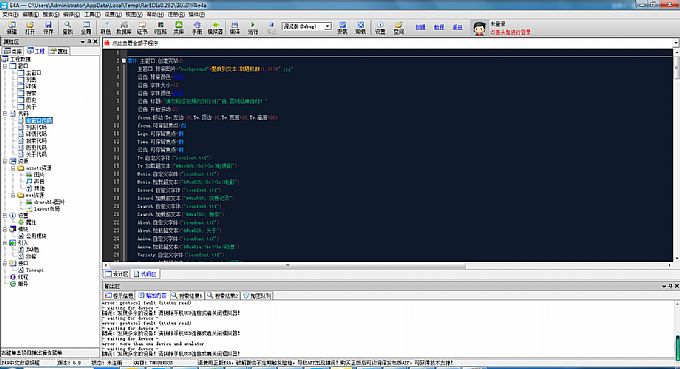The height and width of the screenshot is (369, 680).
Task: Click the 服务 service icon in project tree
Action: pyautogui.click(x=13, y=284)
